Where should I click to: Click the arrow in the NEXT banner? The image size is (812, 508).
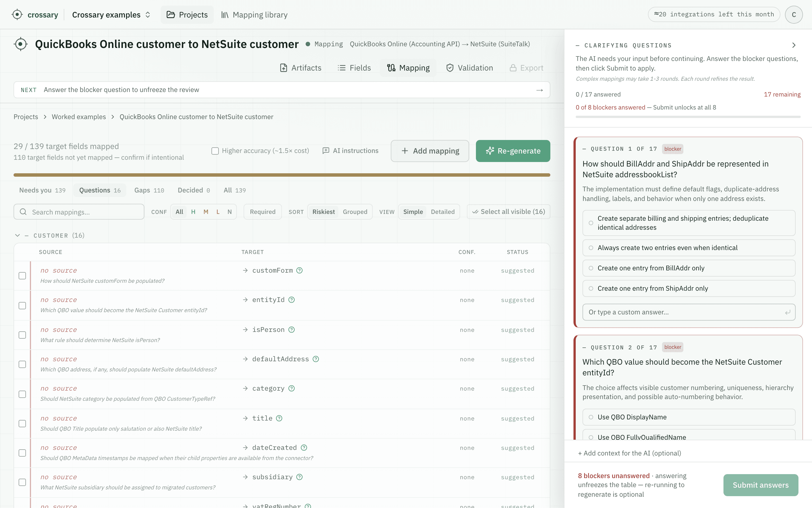point(540,90)
